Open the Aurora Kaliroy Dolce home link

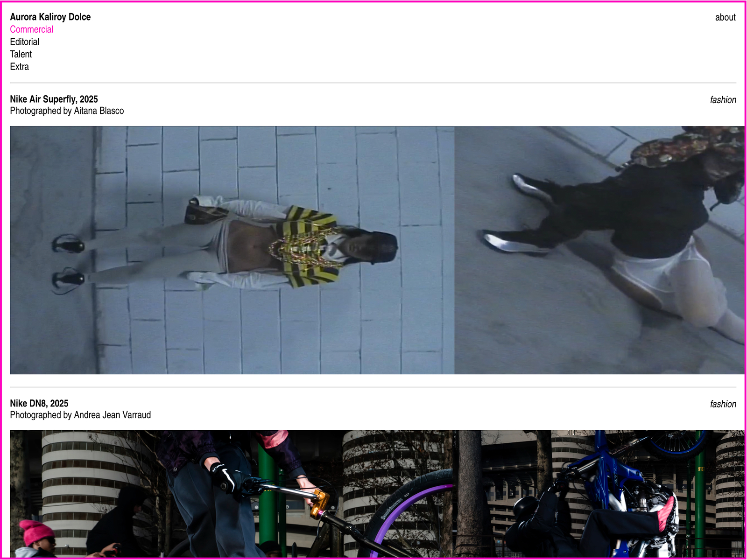(50, 17)
